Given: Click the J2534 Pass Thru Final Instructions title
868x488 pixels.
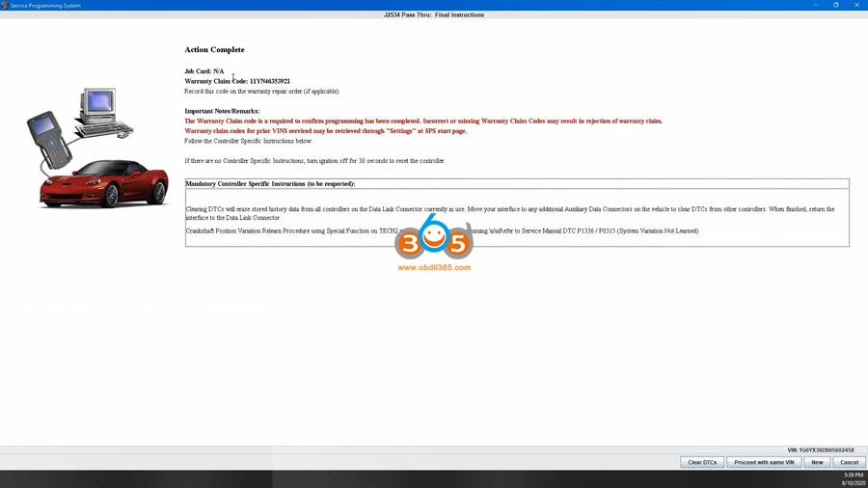Looking at the screenshot, I should point(434,14).
